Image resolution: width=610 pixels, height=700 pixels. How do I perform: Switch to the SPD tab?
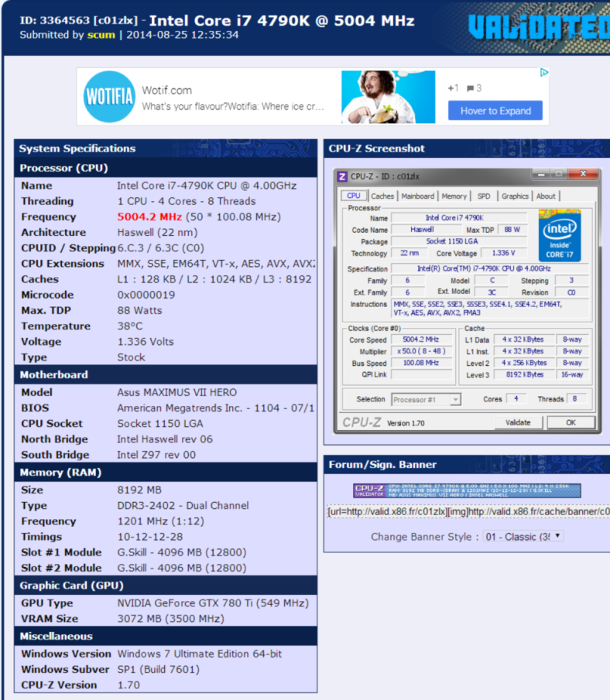click(483, 196)
